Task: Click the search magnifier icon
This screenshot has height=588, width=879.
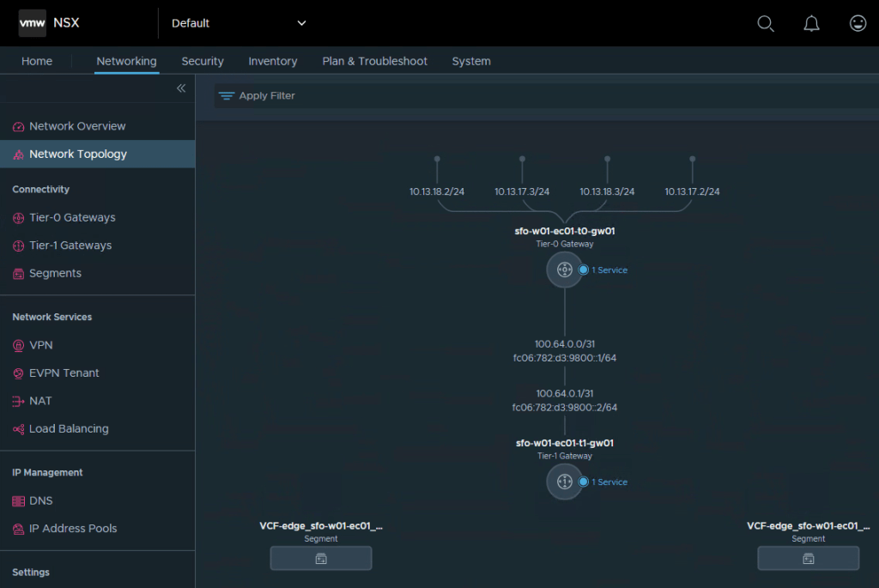Action: [x=765, y=23]
